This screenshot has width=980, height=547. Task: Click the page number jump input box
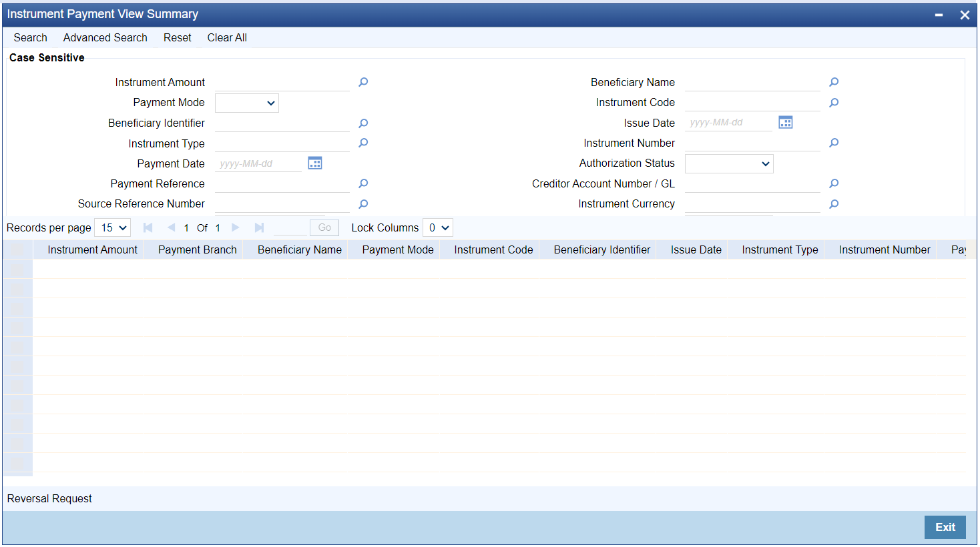290,227
